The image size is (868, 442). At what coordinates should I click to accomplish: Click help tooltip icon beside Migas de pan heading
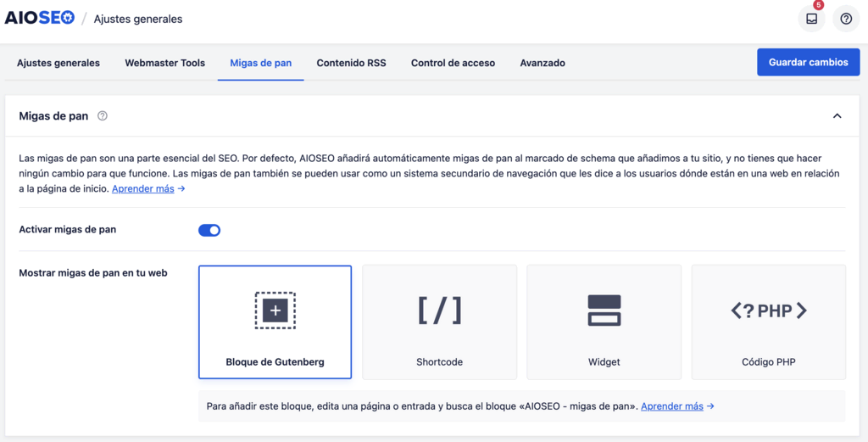[x=103, y=116]
